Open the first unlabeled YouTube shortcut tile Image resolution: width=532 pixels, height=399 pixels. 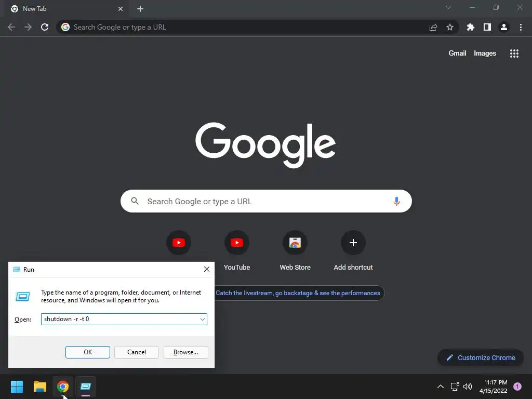(x=179, y=243)
